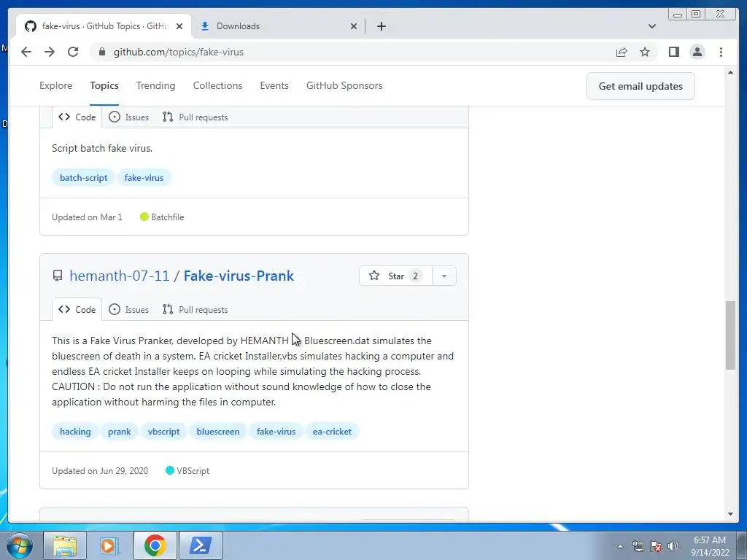
Task: Click the lock icon in address bar
Action: tap(102, 52)
